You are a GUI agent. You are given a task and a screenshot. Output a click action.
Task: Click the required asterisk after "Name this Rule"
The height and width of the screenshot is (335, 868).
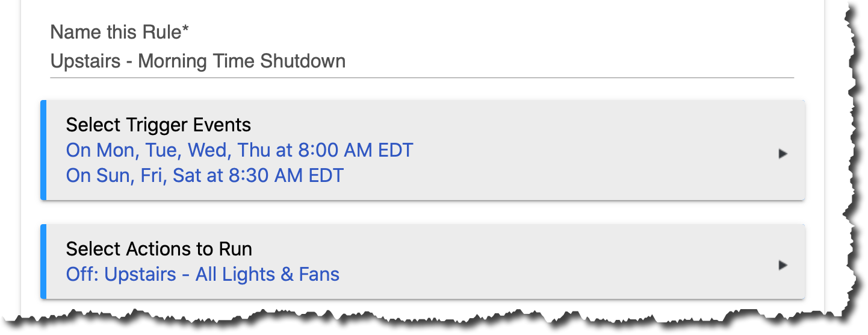[185, 30]
